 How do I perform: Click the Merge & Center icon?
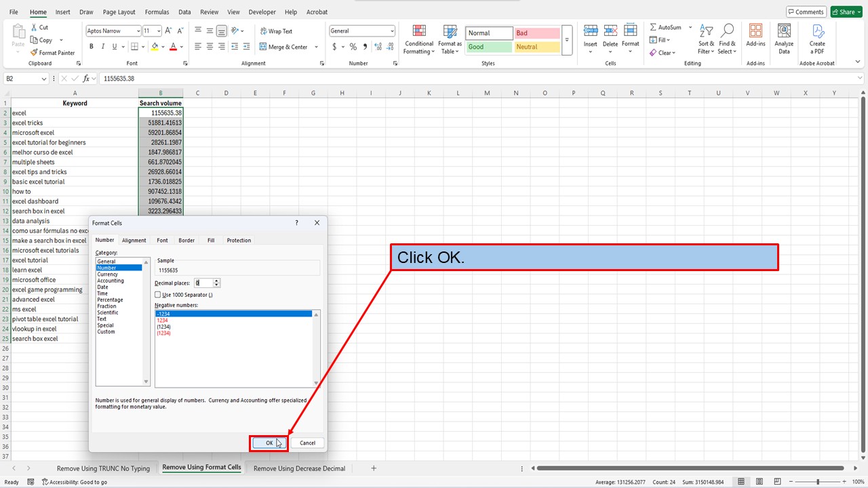tap(263, 47)
